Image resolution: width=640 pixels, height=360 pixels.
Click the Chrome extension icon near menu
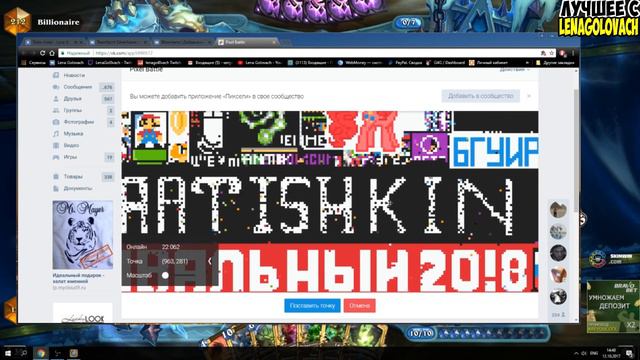pyautogui.click(x=563, y=53)
